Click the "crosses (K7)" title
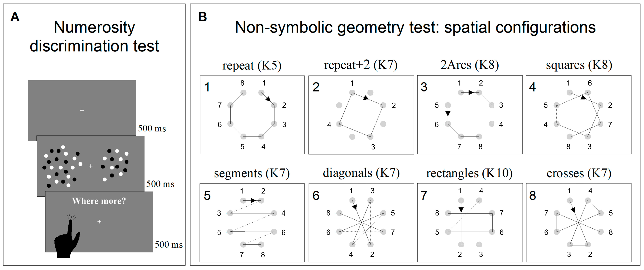 point(579,173)
